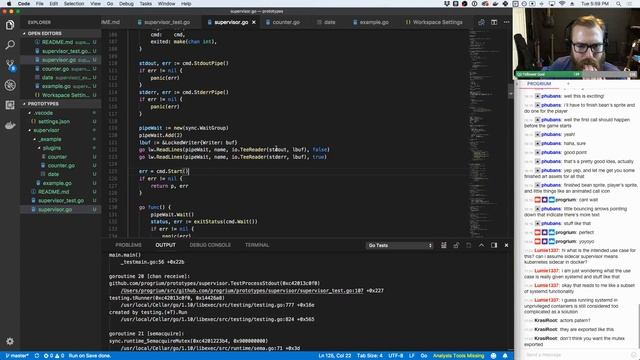
Task: Click the webcam video thumbnail
Action: coord(576,43)
